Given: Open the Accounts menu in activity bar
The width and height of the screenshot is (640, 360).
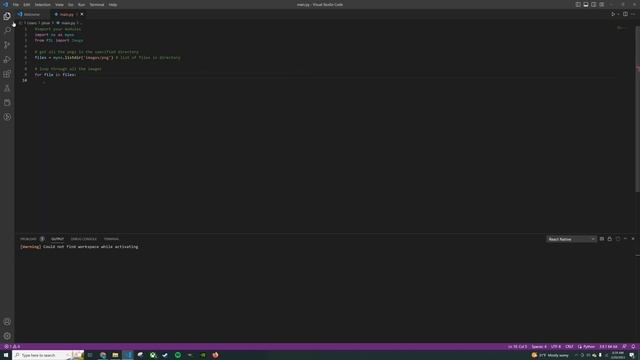Looking at the screenshot, I should [7, 322].
